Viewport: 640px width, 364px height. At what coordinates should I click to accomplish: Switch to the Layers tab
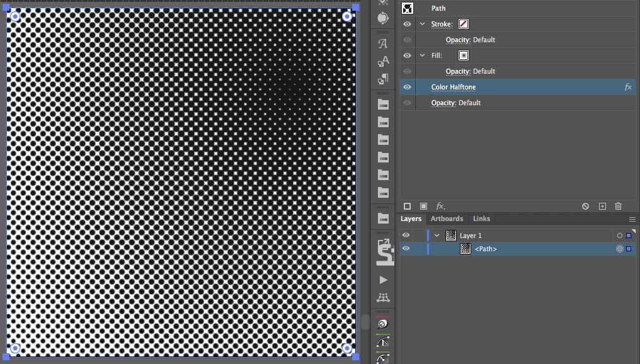tap(411, 219)
